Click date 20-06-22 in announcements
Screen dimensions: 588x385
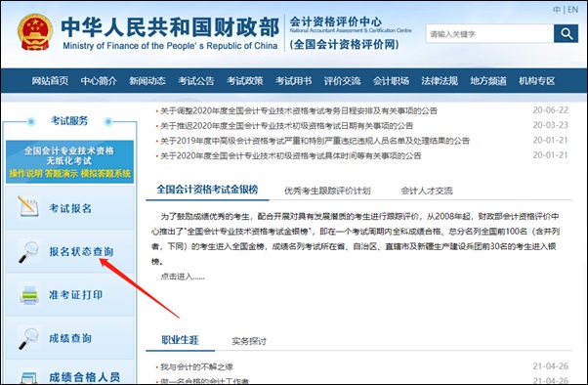(x=550, y=110)
